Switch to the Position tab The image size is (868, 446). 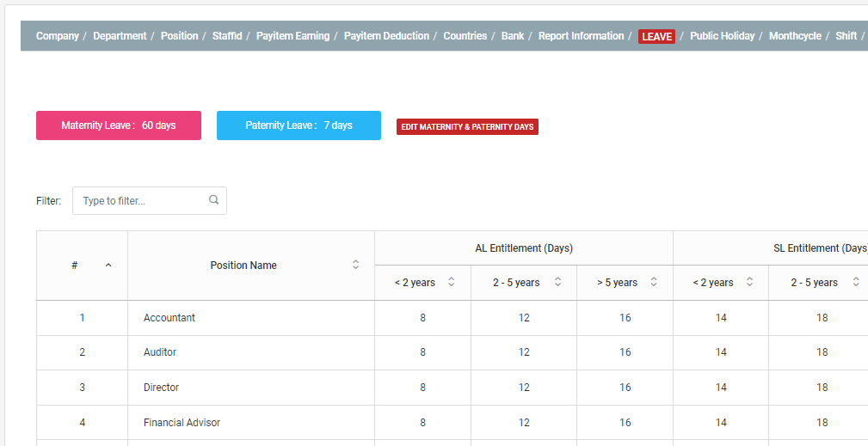pos(179,36)
